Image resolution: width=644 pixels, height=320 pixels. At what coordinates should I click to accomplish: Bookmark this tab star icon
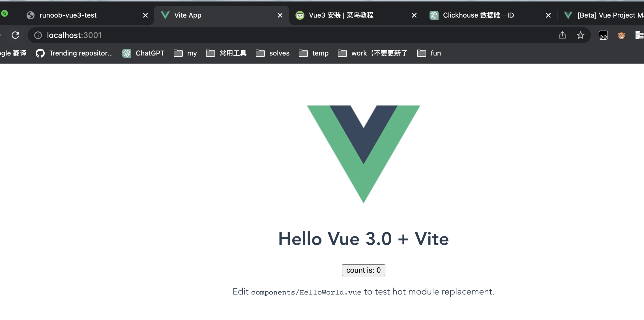(580, 35)
